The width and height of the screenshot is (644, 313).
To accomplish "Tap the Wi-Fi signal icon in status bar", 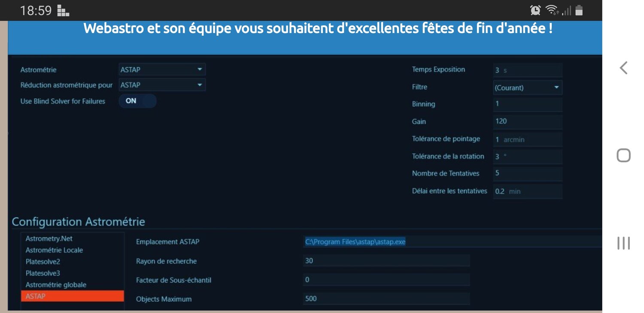I will 552,9.
